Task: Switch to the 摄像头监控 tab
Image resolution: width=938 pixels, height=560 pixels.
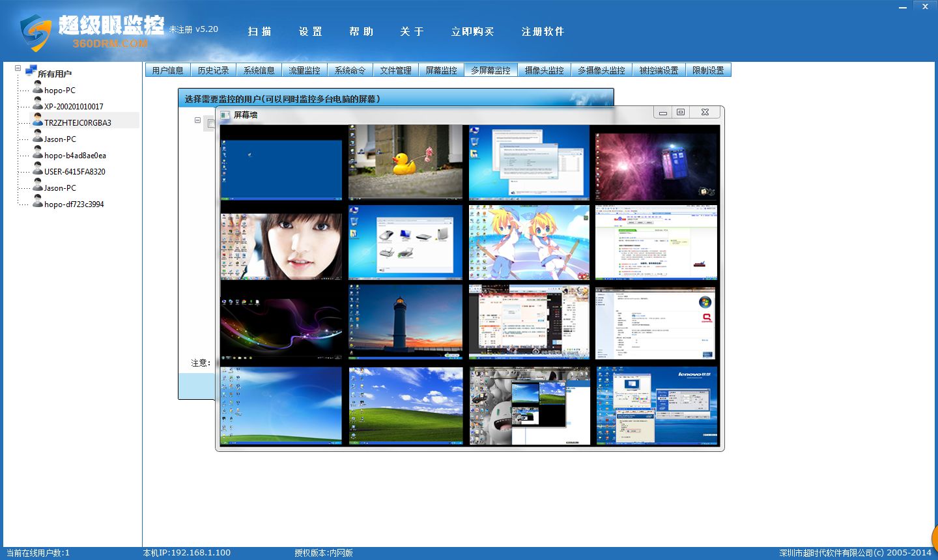Action: tap(545, 70)
